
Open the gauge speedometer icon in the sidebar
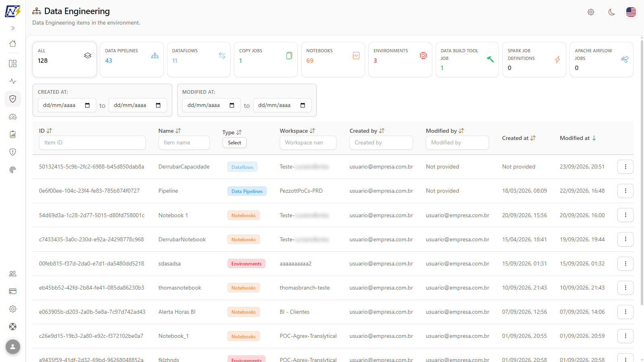tap(13, 117)
